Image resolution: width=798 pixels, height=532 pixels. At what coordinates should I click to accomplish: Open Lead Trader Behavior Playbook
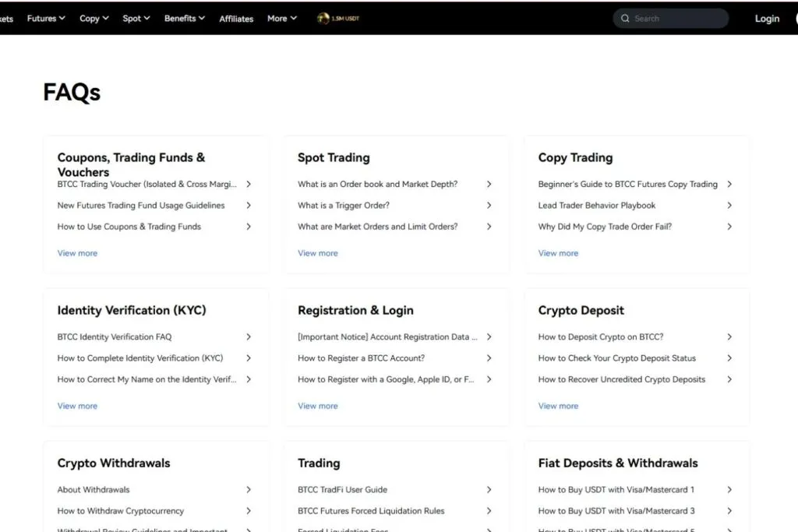[597, 206]
